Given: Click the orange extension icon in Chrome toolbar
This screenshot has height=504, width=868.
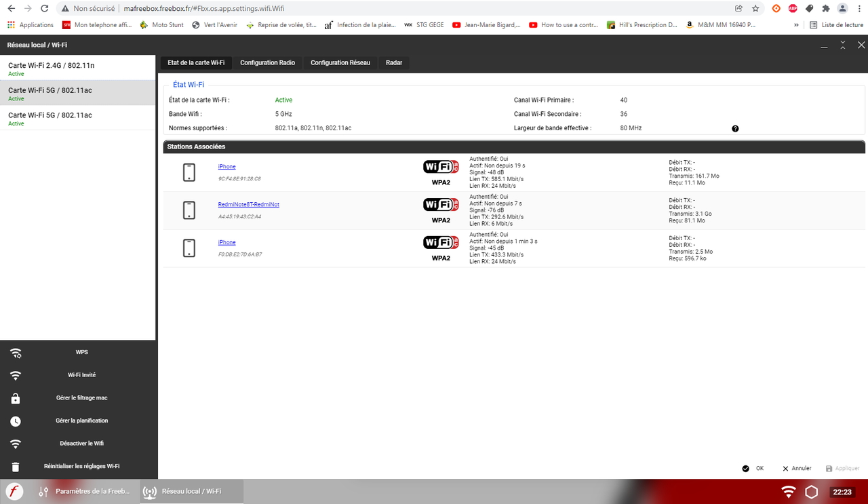Looking at the screenshot, I should (776, 9).
